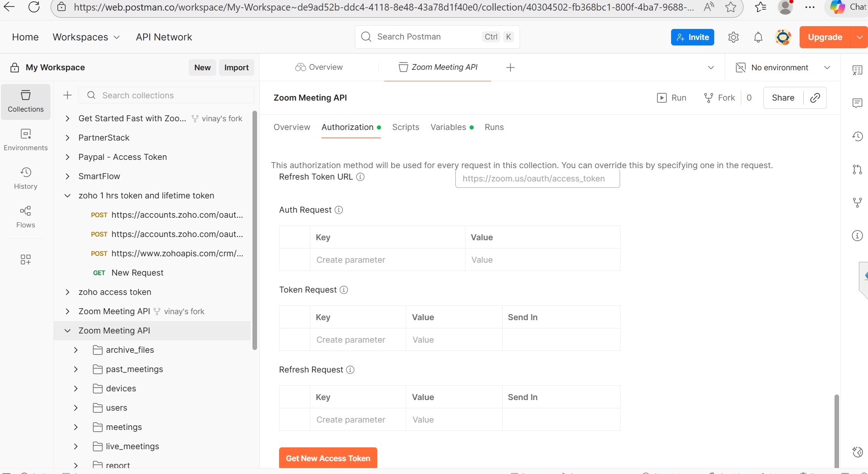Click the info icon next to Refresh Request
868x474 pixels.
[x=350, y=370]
